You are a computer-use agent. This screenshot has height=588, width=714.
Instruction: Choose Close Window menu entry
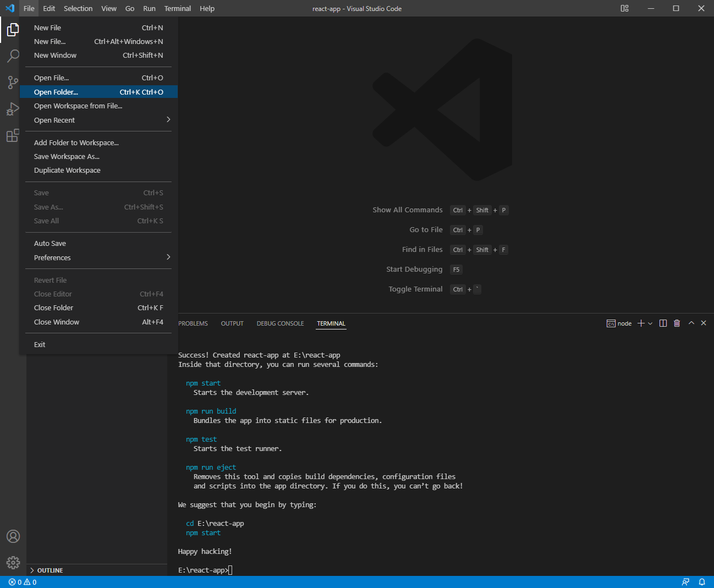click(99, 322)
